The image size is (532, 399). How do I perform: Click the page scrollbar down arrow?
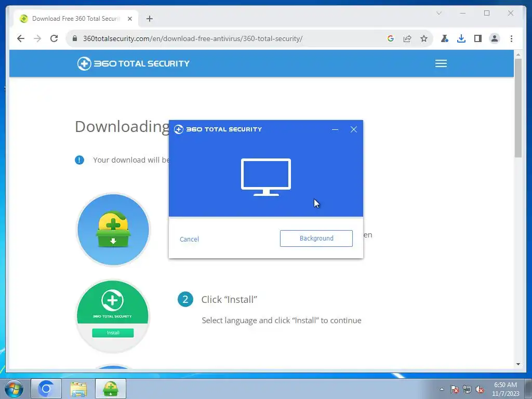point(518,364)
